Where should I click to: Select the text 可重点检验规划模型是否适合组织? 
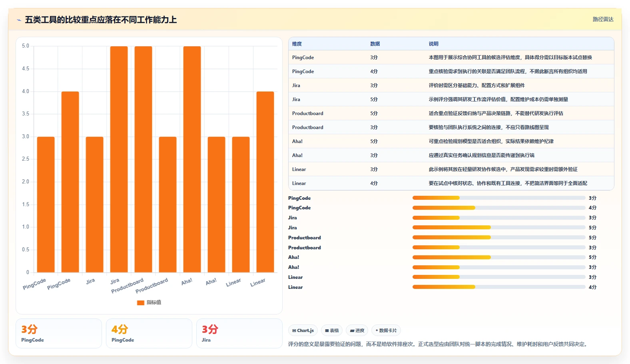[x=465, y=141]
